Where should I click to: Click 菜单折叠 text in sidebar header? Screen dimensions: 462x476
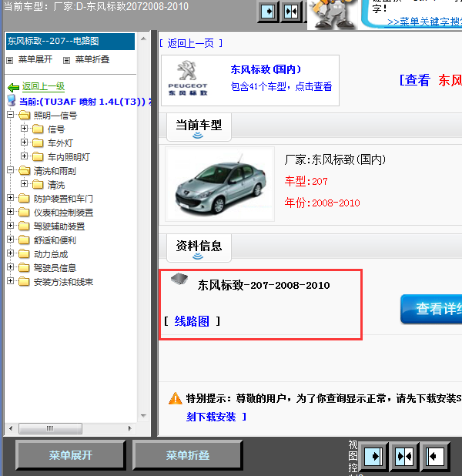coord(92,59)
